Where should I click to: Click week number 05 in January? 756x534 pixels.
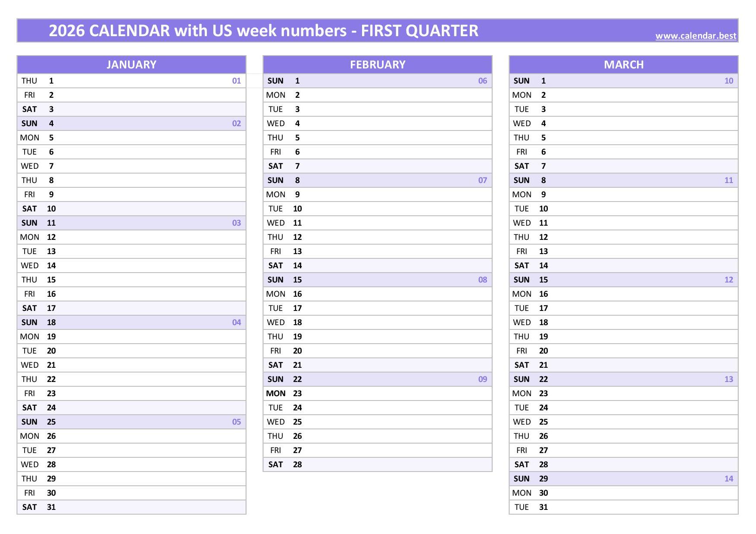pyautogui.click(x=237, y=422)
